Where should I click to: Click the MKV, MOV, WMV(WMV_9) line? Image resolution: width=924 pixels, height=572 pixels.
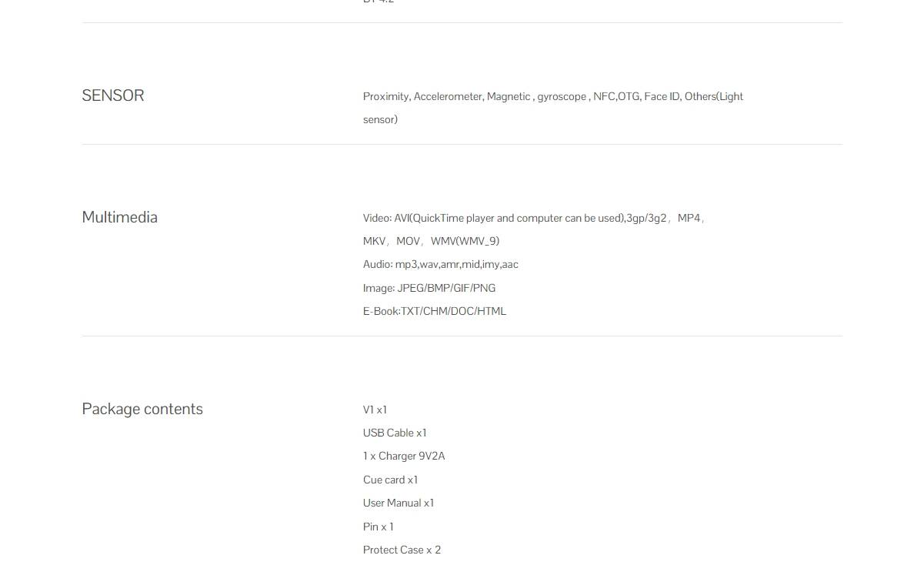click(431, 241)
